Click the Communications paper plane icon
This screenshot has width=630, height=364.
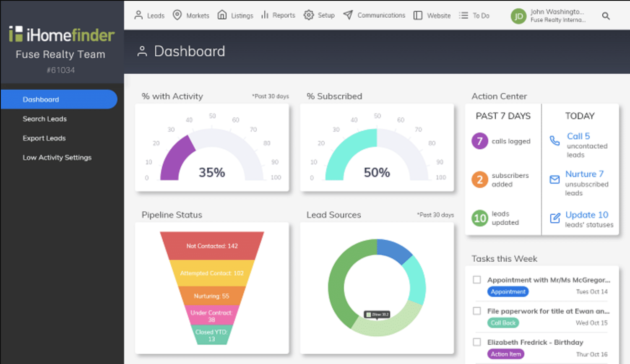click(348, 15)
